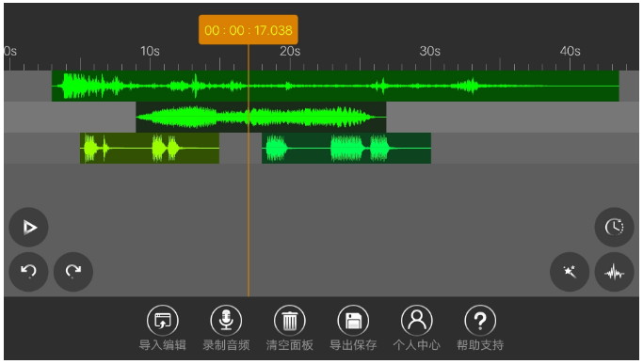
Task: Open the magic wand effects tool
Action: coord(570,272)
